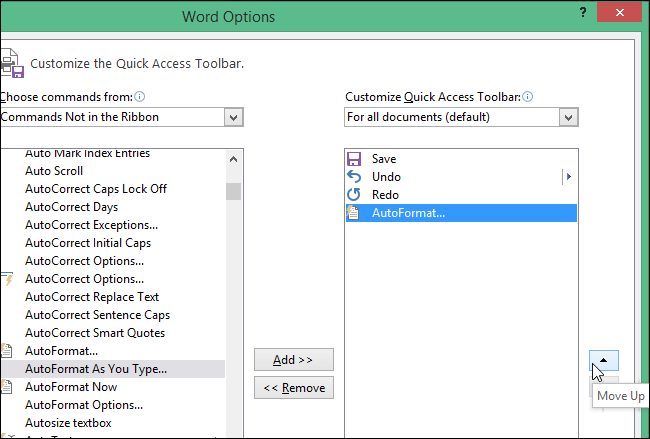Click the help question mark in title bar

click(581, 12)
